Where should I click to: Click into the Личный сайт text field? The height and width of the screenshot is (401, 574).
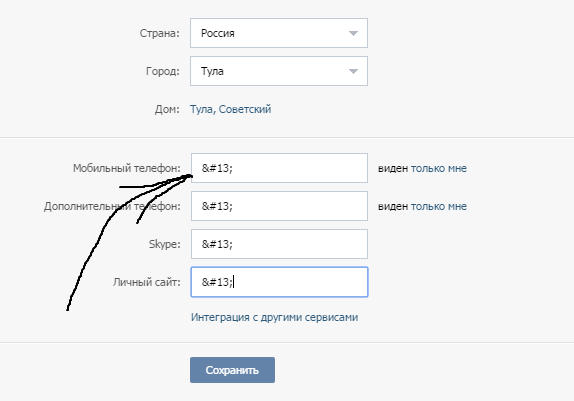[x=279, y=282]
